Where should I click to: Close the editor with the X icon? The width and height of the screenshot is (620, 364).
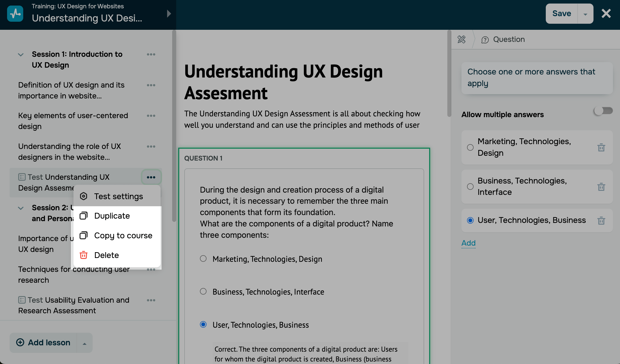click(606, 14)
